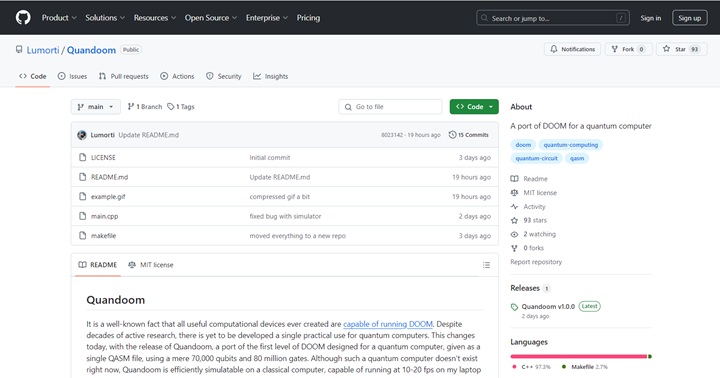Open the example.gif file
This screenshot has width=720, height=378.
click(108, 197)
